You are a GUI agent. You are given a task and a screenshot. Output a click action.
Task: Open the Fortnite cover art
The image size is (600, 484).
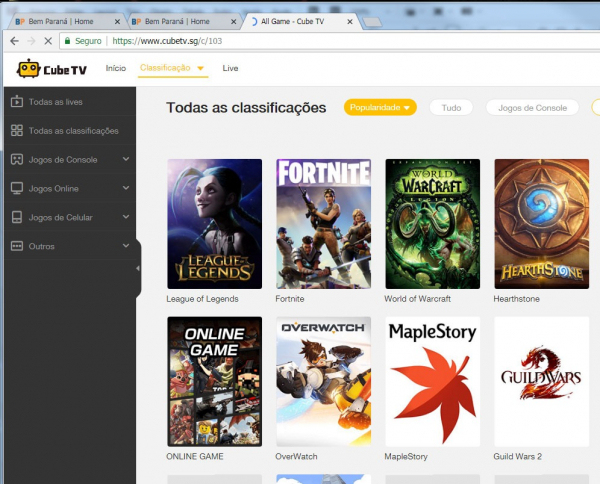323,224
